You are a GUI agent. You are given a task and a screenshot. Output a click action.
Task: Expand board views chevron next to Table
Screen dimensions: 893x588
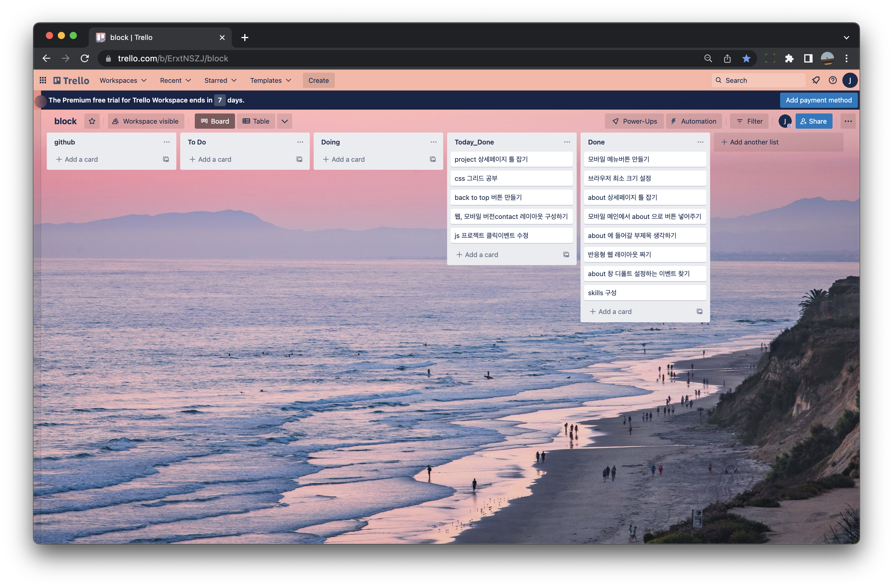[284, 121]
